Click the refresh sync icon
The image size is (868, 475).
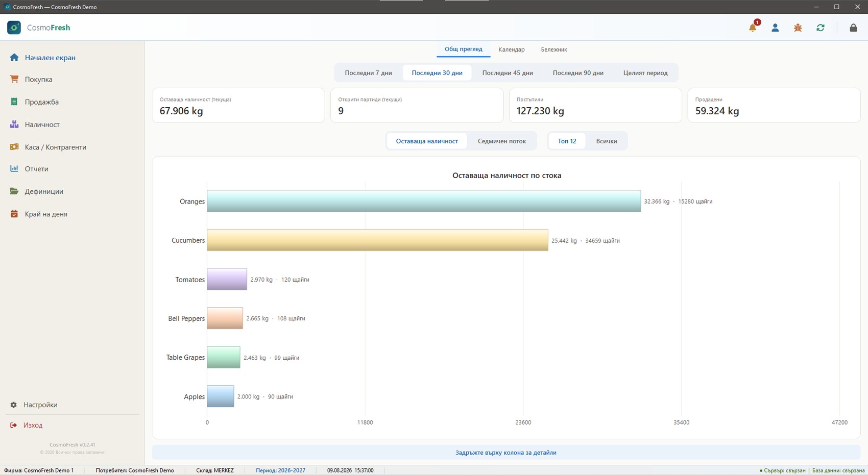click(x=821, y=28)
